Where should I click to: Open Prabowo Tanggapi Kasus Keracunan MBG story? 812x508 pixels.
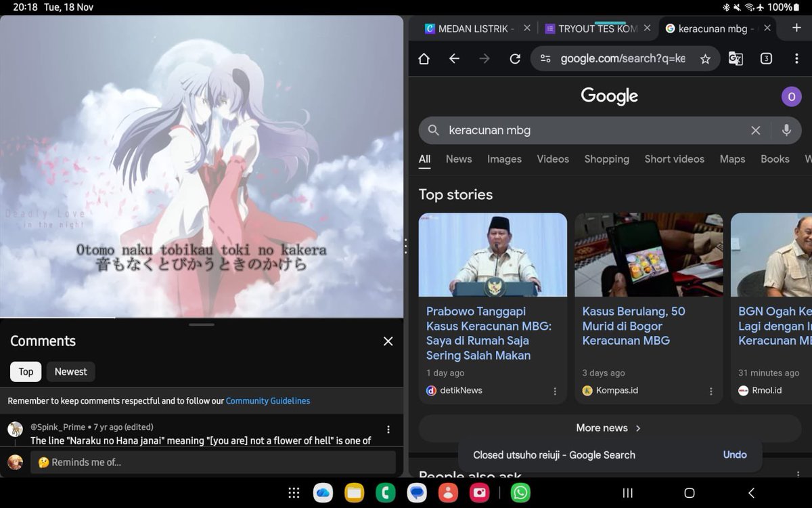489,333
